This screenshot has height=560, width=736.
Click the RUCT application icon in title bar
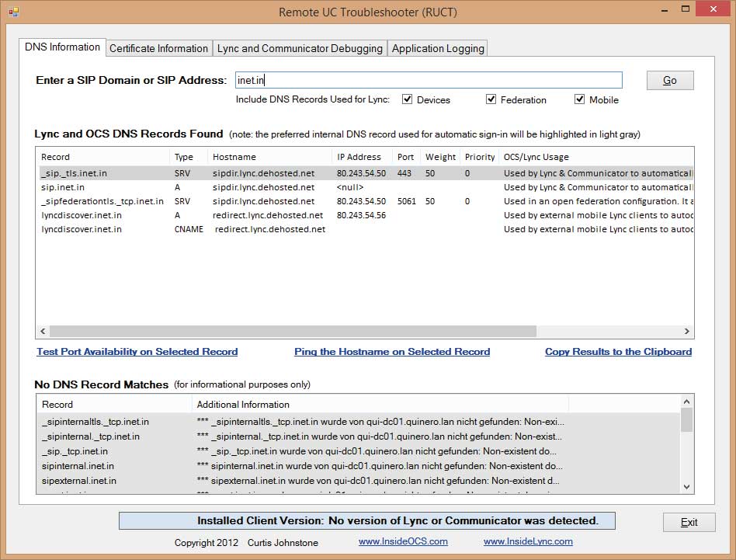click(14, 12)
